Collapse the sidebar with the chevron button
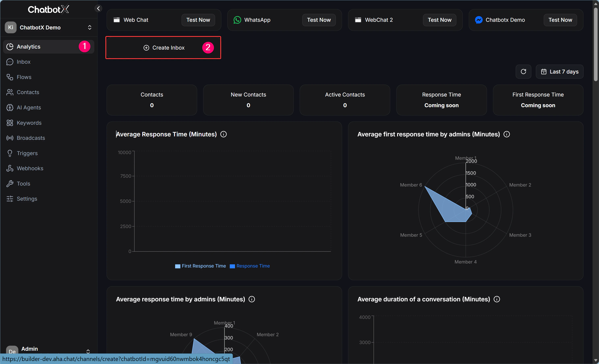This screenshot has width=599, height=364. tap(98, 8)
